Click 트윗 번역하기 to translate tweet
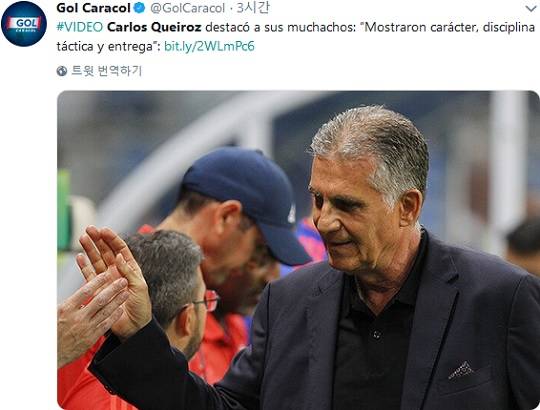Viewport: 540px width, 410px height. coord(106,71)
